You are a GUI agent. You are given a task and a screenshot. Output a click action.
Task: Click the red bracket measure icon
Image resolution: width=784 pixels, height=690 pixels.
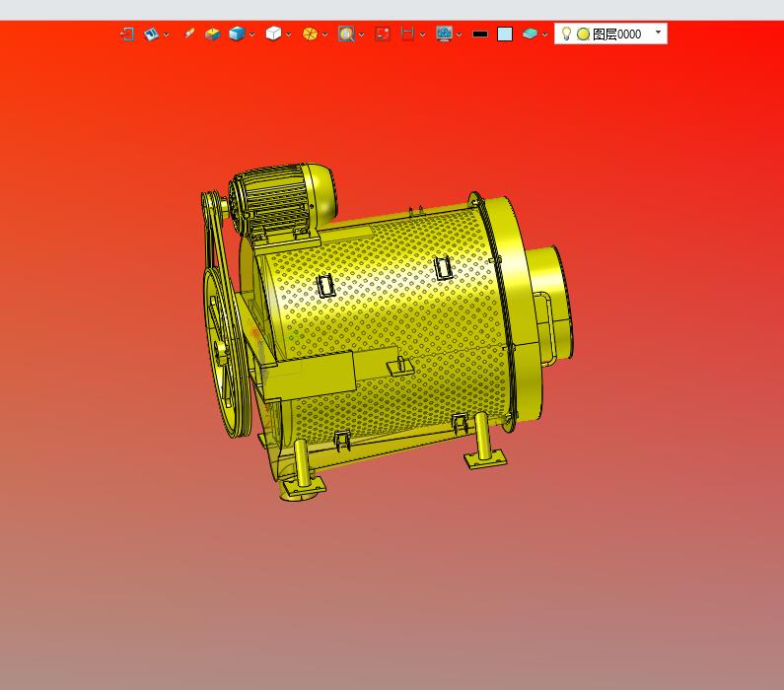click(x=407, y=34)
